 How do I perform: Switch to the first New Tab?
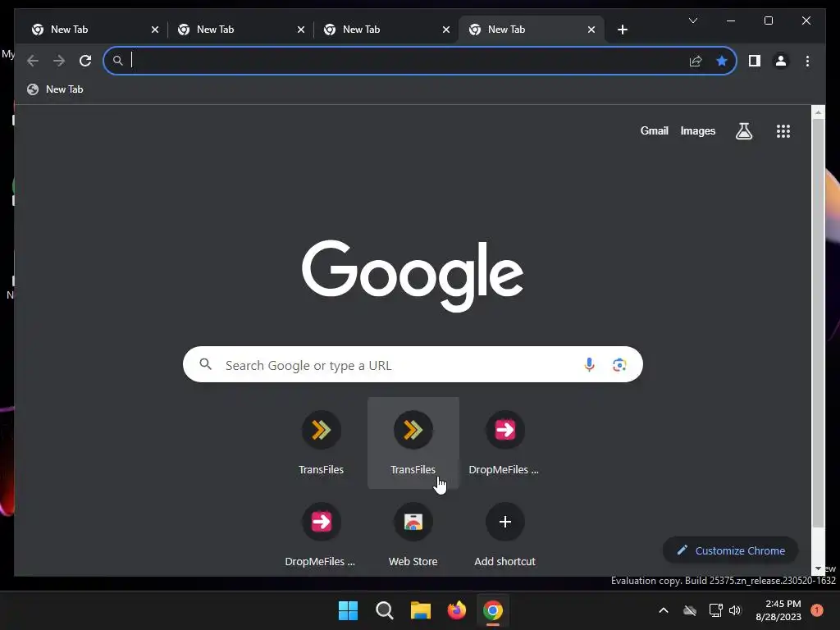point(91,30)
